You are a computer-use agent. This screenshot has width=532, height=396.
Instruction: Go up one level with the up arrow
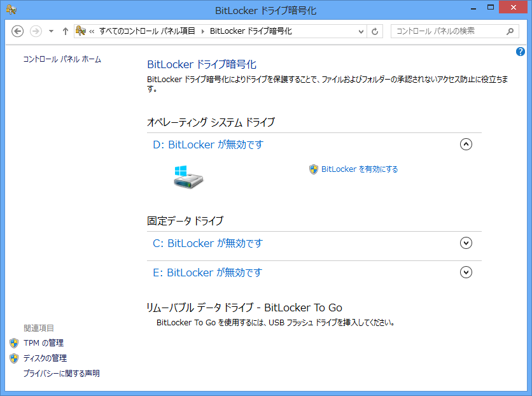(66, 31)
